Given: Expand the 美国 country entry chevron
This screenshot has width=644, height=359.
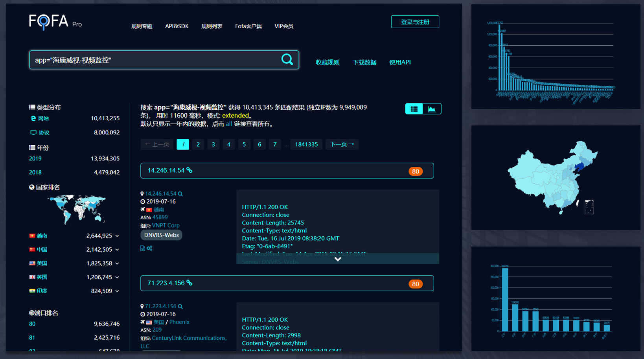Looking at the screenshot, I should pos(117,263).
